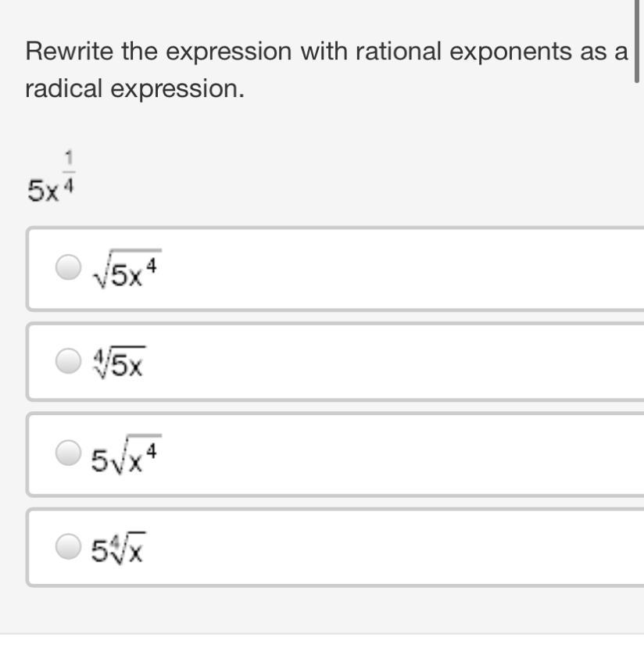
Task: Select the radio button for √5x⁴
Action: (68, 267)
